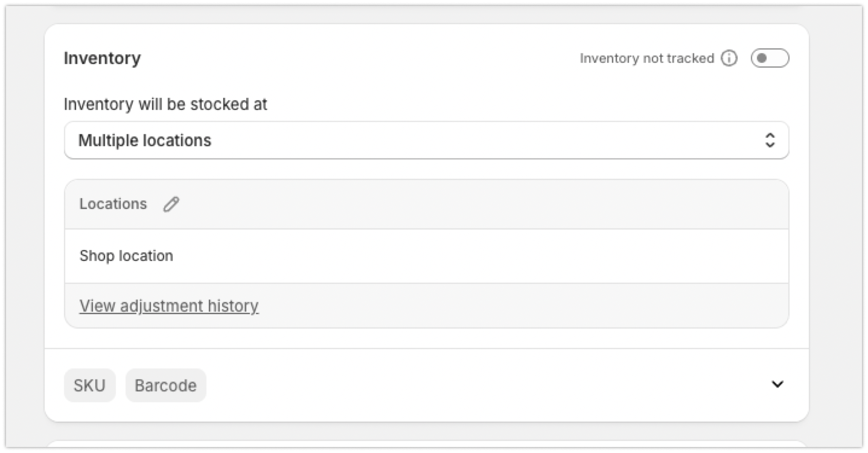Image resolution: width=868 pixels, height=453 pixels.
Task: Click the pencil edit icon next to Locations
Action: click(x=171, y=204)
